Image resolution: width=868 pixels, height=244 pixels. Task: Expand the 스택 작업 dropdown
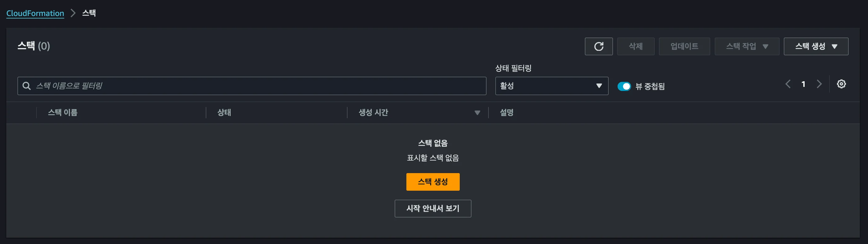point(747,46)
